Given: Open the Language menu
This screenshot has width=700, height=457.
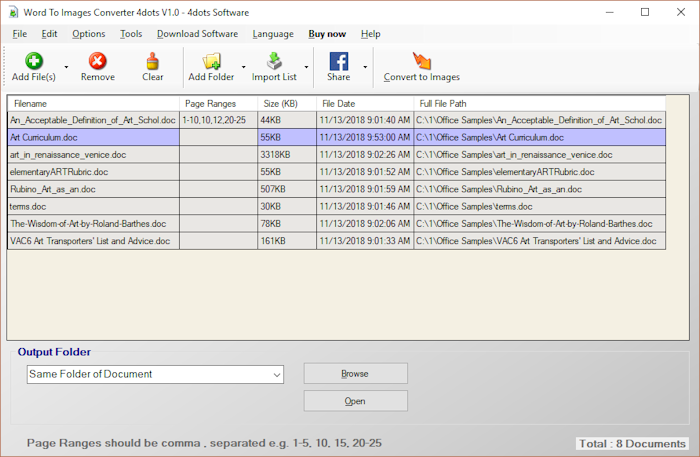Looking at the screenshot, I should tap(273, 34).
